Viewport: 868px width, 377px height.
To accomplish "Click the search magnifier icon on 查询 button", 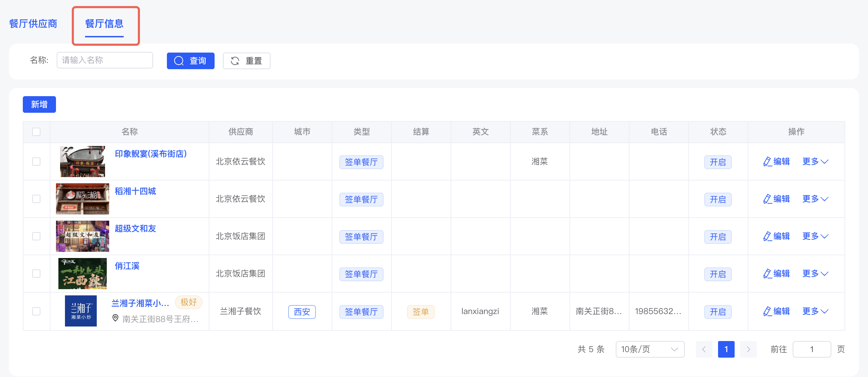I will pyautogui.click(x=179, y=61).
